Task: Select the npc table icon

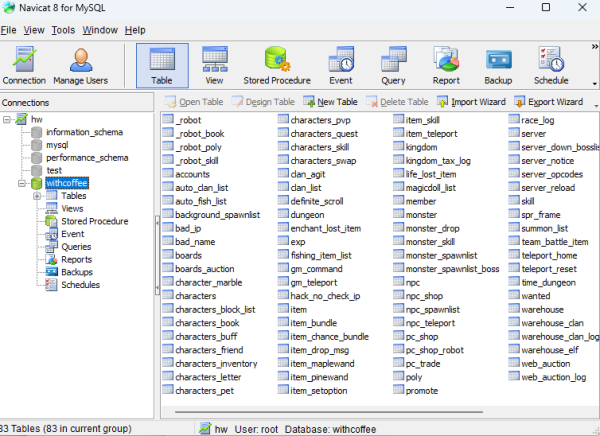Action: pos(398,282)
